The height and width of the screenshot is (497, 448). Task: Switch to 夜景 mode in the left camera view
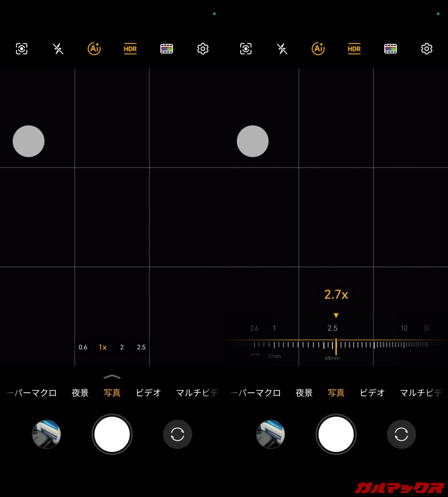click(x=80, y=393)
